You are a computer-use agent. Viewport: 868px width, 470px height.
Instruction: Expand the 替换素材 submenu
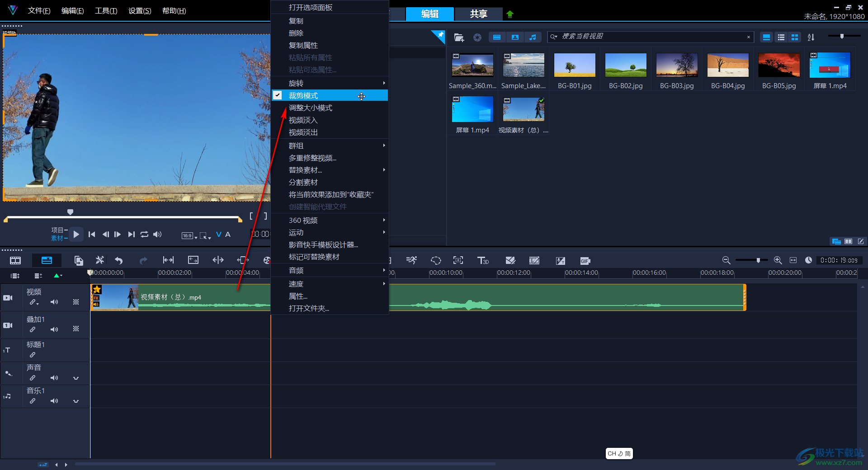(x=330, y=170)
